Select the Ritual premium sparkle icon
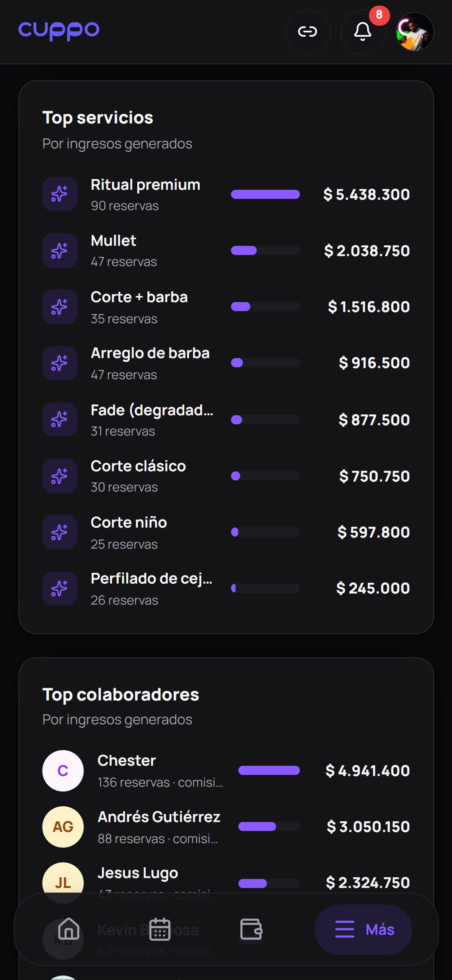Viewport: 452px width, 980px height. coord(60,194)
